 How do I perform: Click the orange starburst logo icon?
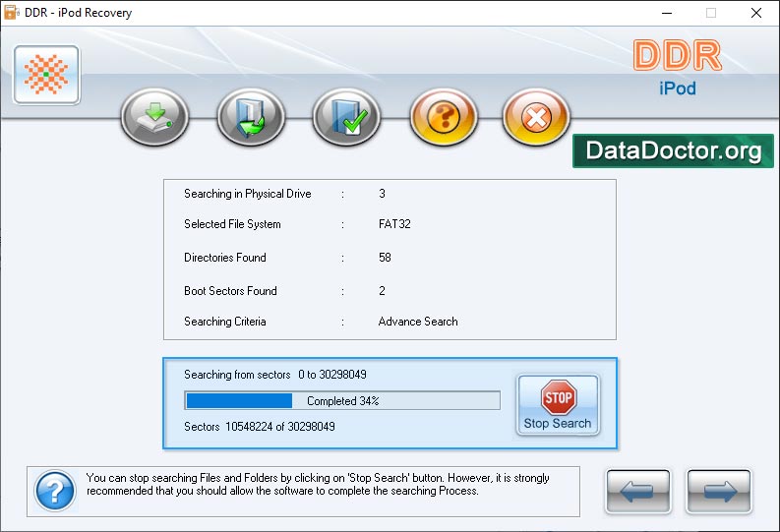[x=47, y=75]
